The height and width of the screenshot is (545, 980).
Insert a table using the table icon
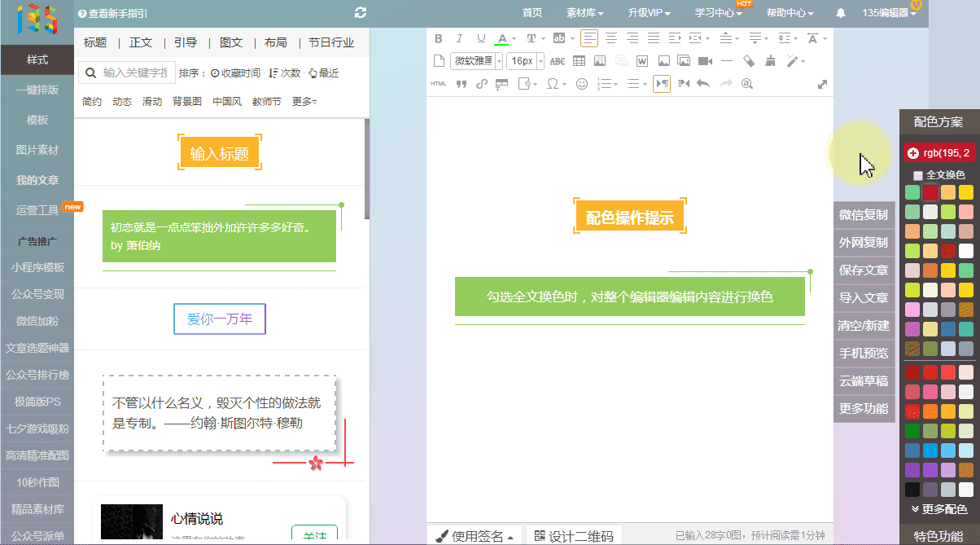579,61
